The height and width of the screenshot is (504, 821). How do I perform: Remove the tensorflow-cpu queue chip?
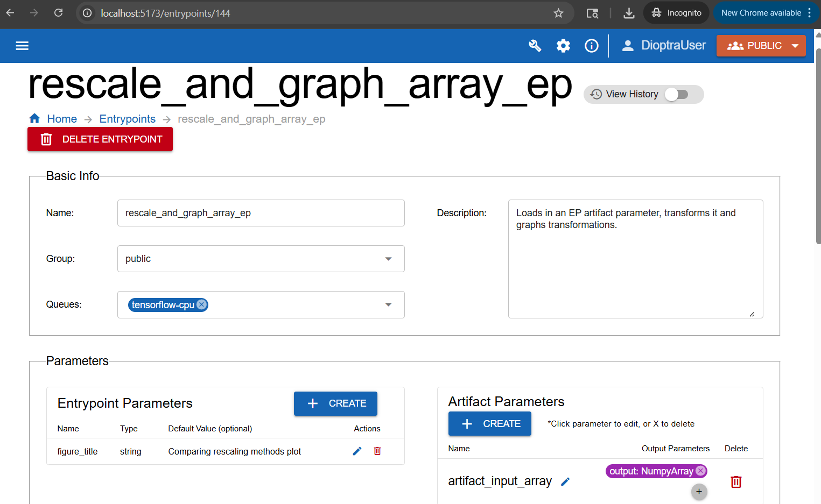pos(201,304)
